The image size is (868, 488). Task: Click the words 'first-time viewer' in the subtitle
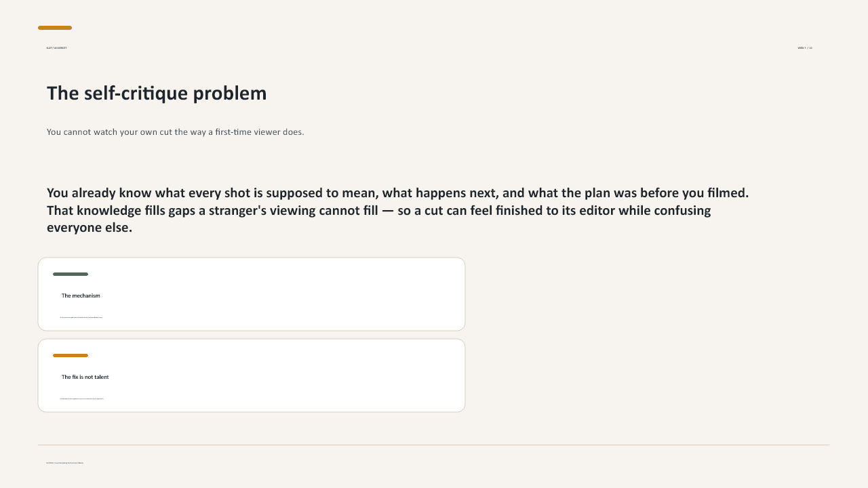click(247, 132)
